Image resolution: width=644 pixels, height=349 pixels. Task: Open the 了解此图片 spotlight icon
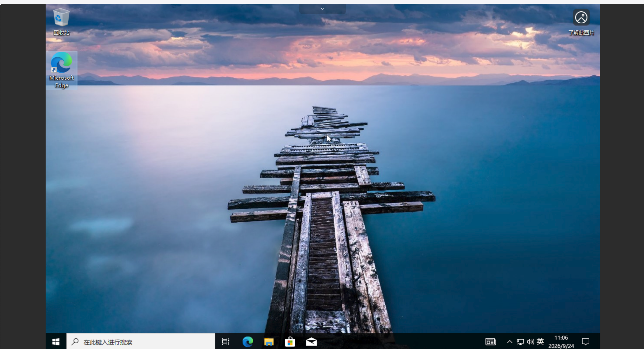(581, 22)
